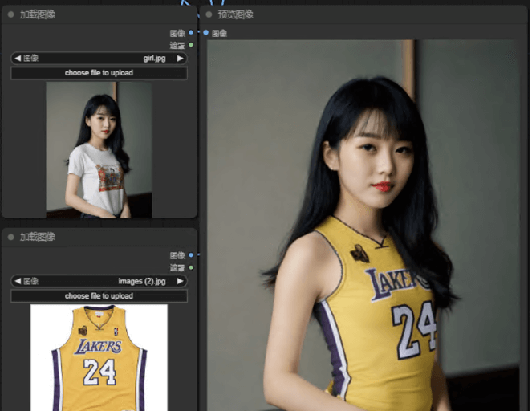Click the blue 图像 output socket of the top load node
Viewport: 532px width, 411px height.
click(191, 33)
